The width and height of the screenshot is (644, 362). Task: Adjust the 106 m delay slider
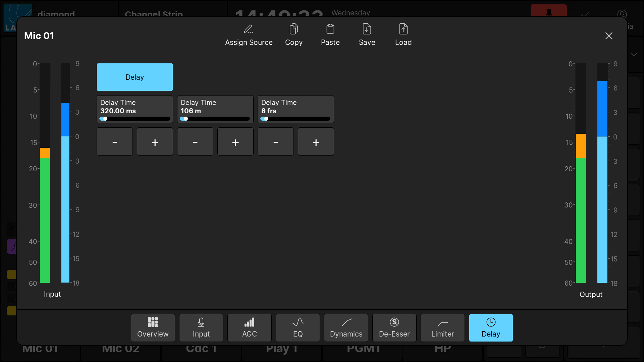[x=215, y=119]
